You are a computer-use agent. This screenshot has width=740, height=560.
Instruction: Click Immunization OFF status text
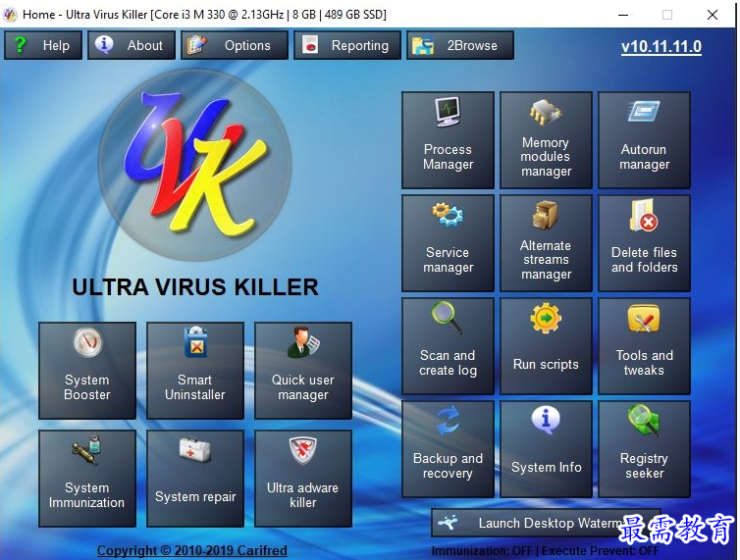click(x=481, y=550)
